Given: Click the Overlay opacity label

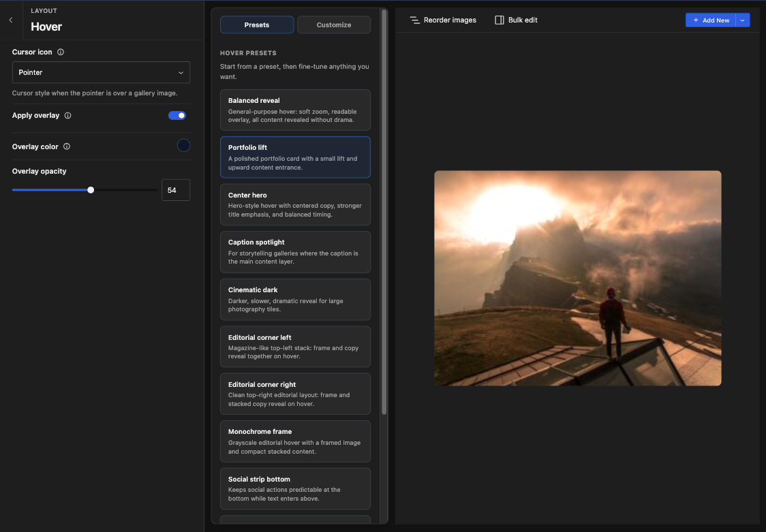Looking at the screenshot, I should pos(39,171).
